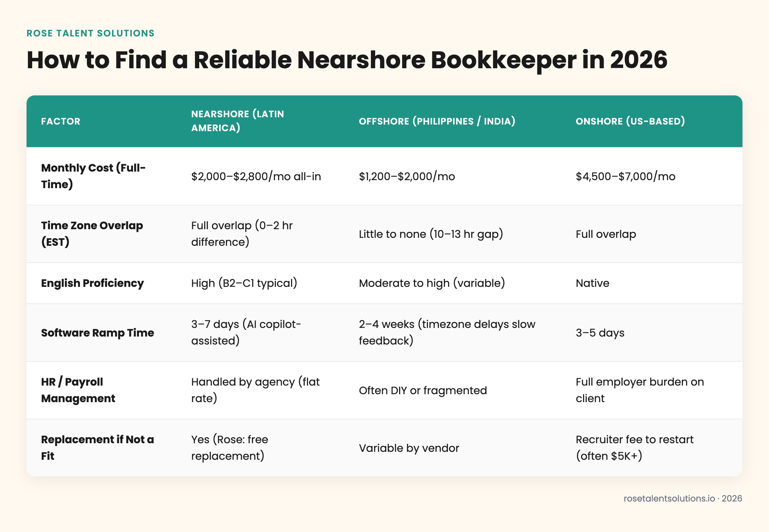Viewport: 769px width, 532px height.
Task: Click the '$1,200–$2,000/mo' cell
Action: coord(407,176)
